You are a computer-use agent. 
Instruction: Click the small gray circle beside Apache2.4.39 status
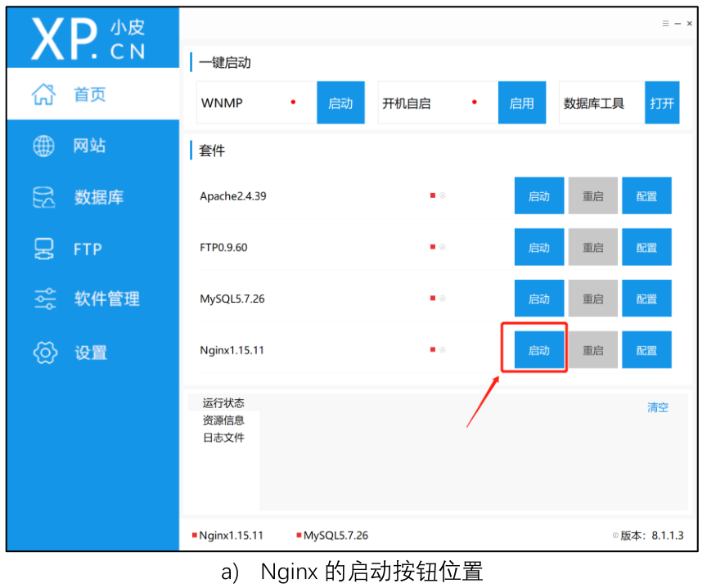(x=443, y=195)
